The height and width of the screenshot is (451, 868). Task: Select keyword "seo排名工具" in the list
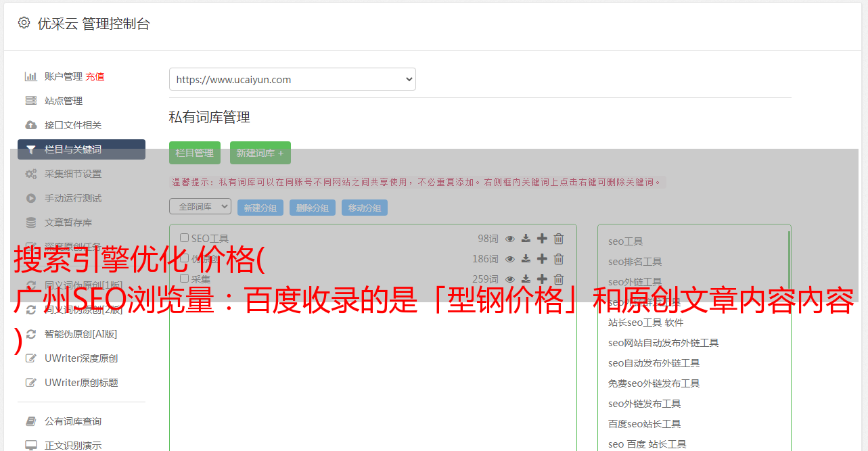coord(635,262)
